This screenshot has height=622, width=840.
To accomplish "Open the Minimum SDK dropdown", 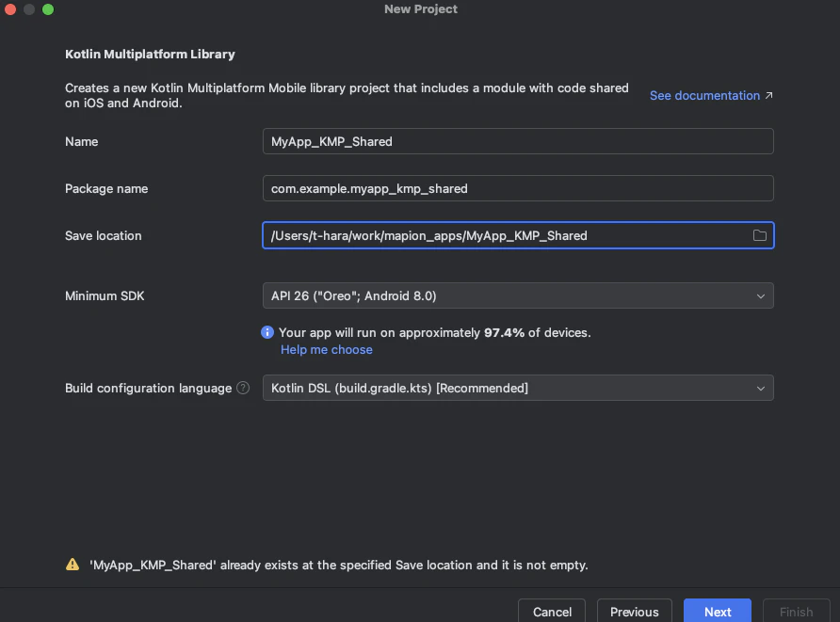I will [x=518, y=295].
